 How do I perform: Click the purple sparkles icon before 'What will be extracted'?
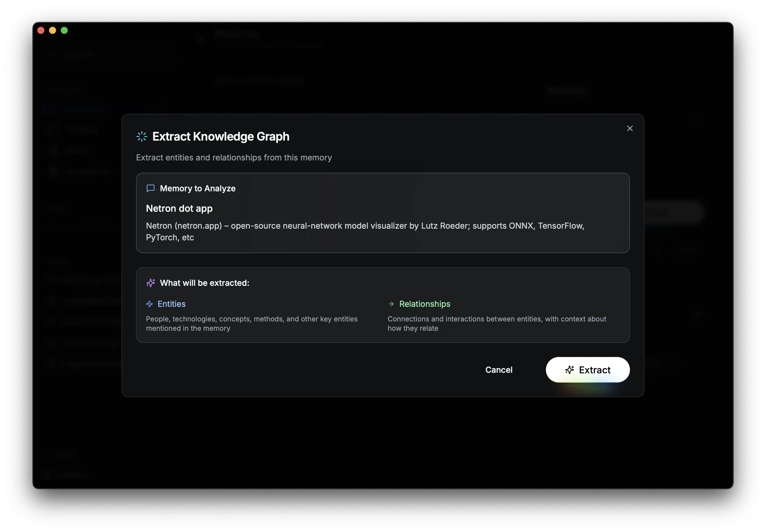pyautogui.click(x=150, y=283)
